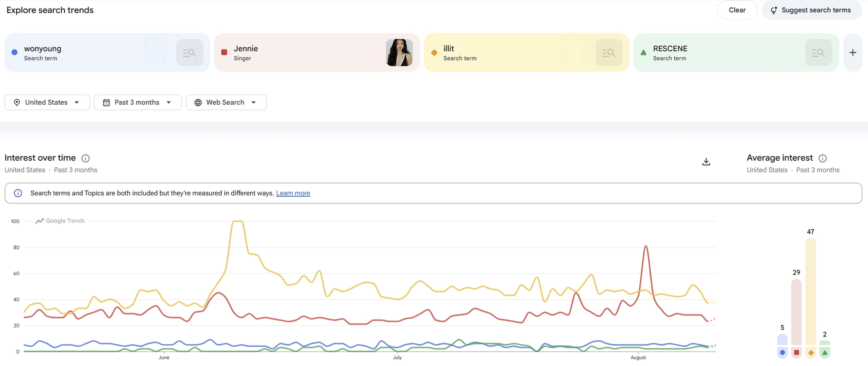Select the RESCENE search term card

736,53
